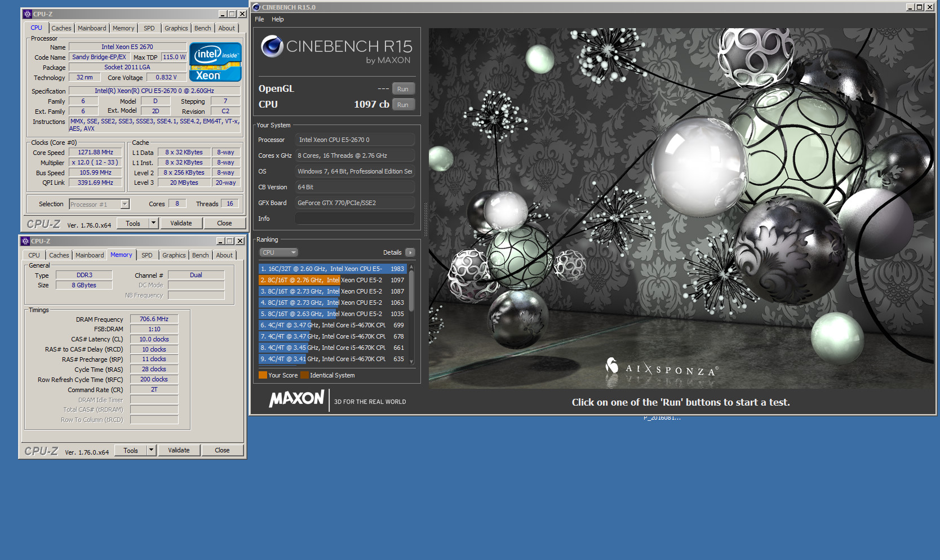Select ranking entry 6 scoring 699
The image size is (940, 560).
332,325
